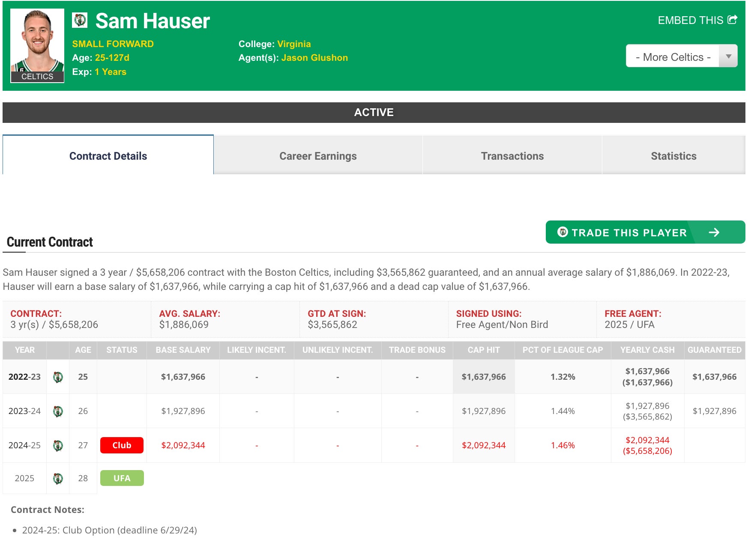Image resolution: width=754 pixels, height=560 pixels.
Task: Click the red Club option badge
Action: pos(122,445)
